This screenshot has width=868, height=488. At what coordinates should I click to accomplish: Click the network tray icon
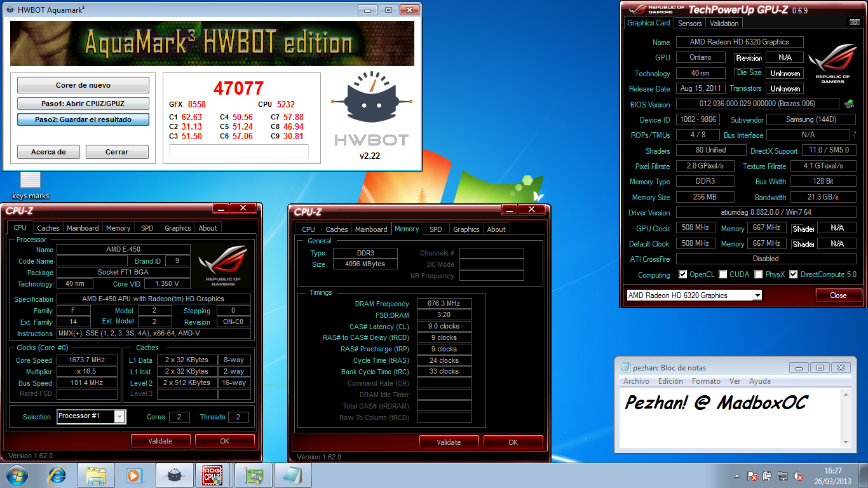coord(783,476)
